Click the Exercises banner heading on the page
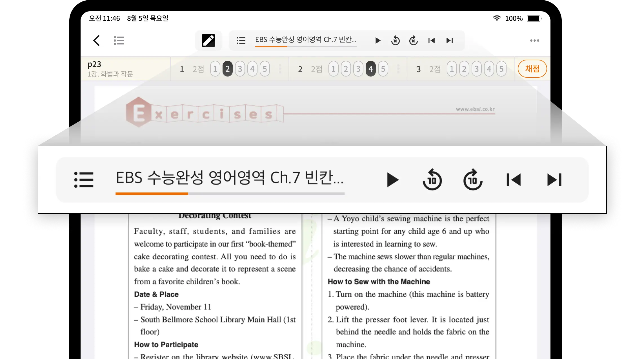The height and width of the screenshot is (359, 644). pos(205,112)
